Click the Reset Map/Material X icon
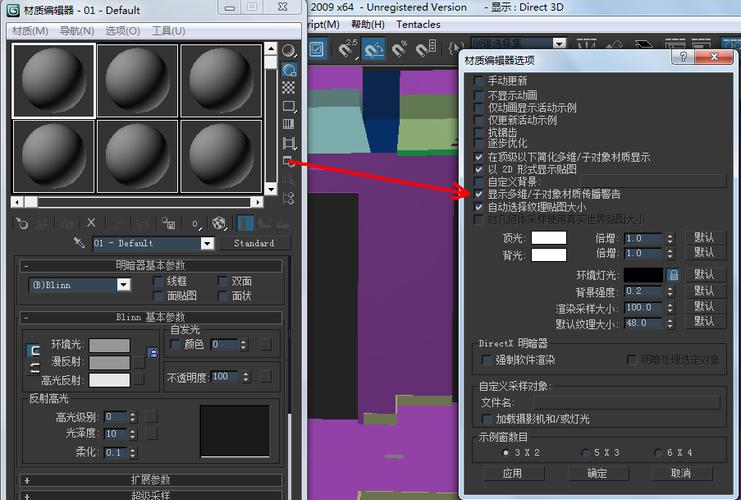 [x=91, y=223]
